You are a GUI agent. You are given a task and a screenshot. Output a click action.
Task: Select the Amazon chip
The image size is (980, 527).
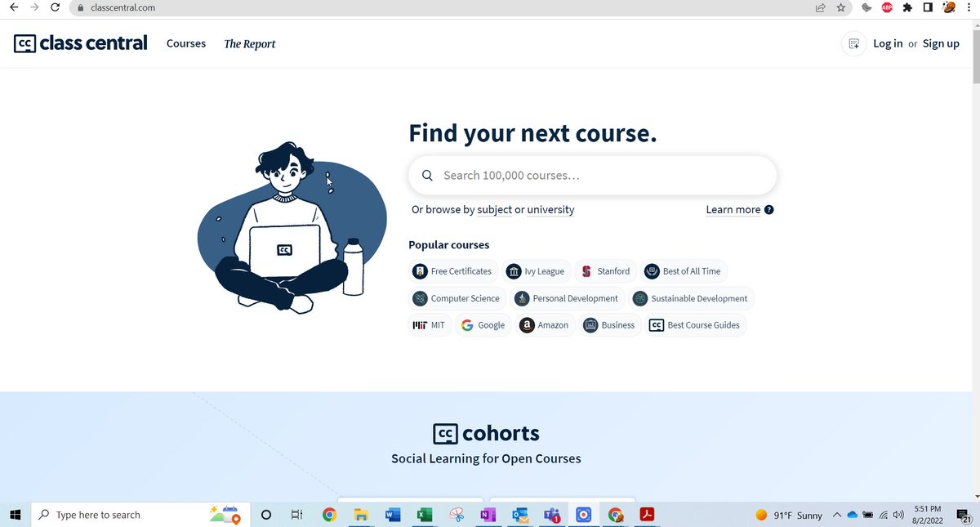pos(546,325)
